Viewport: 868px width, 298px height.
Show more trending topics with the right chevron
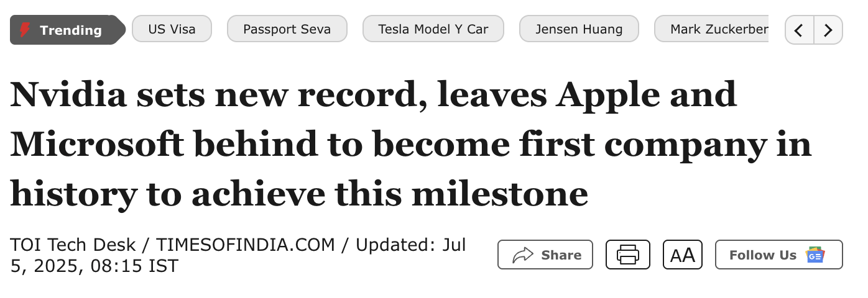[828, 30]
